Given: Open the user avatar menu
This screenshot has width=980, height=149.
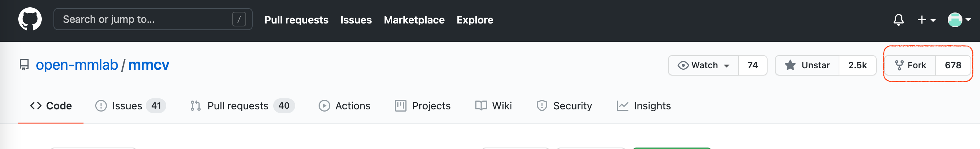Looking at the screenshot, I should click(958, 19).
